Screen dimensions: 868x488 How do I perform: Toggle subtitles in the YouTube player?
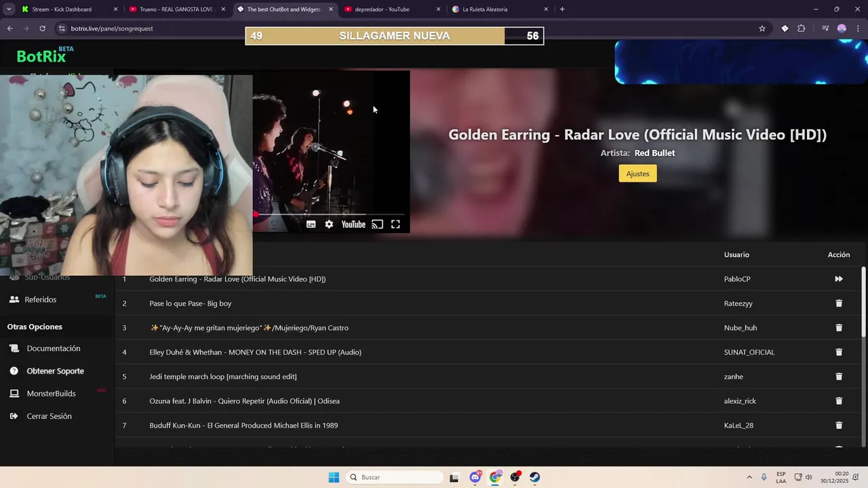[x=311, y=224]
